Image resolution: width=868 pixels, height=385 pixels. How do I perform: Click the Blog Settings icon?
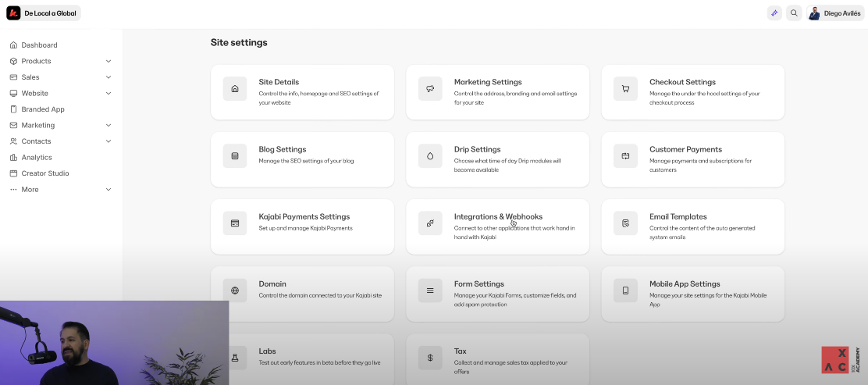tap(235, 156)
